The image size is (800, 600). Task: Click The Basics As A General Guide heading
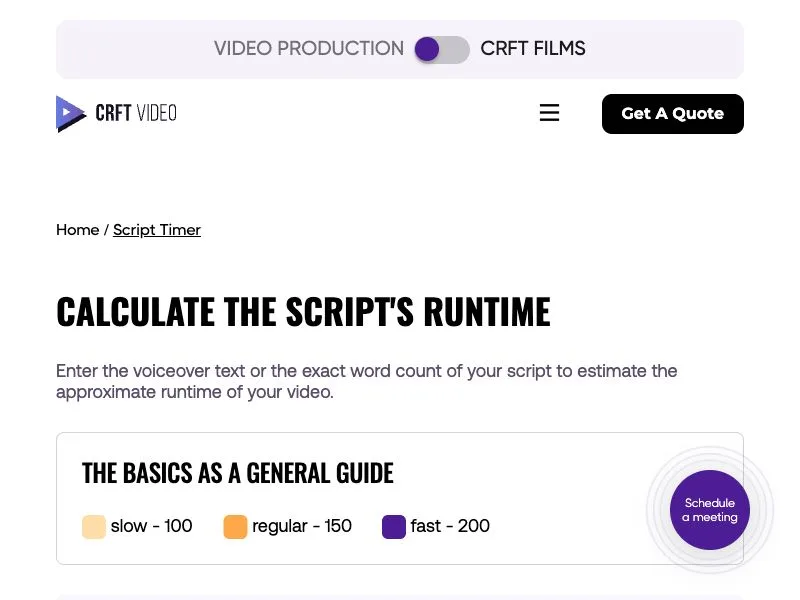click(x=238, y=473)
